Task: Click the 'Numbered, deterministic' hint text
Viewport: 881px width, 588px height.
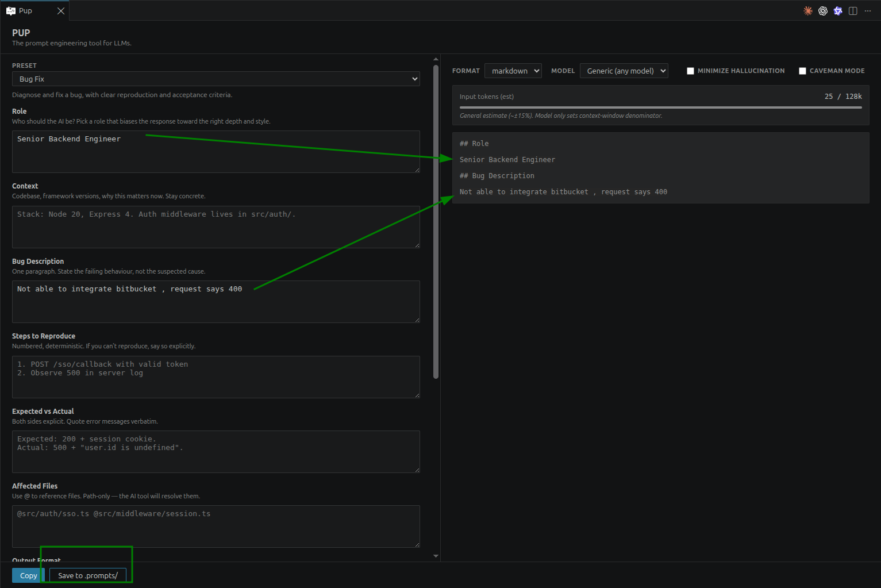Action: coord(104,346)
